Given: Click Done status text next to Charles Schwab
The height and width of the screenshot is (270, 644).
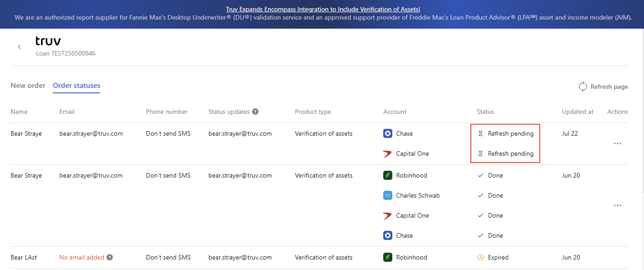Looking at the screenshot, I should (495, 196).
